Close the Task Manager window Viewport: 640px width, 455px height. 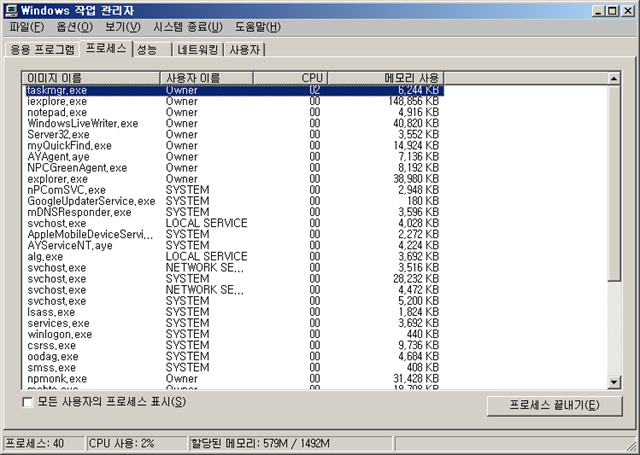click(628, 11)
